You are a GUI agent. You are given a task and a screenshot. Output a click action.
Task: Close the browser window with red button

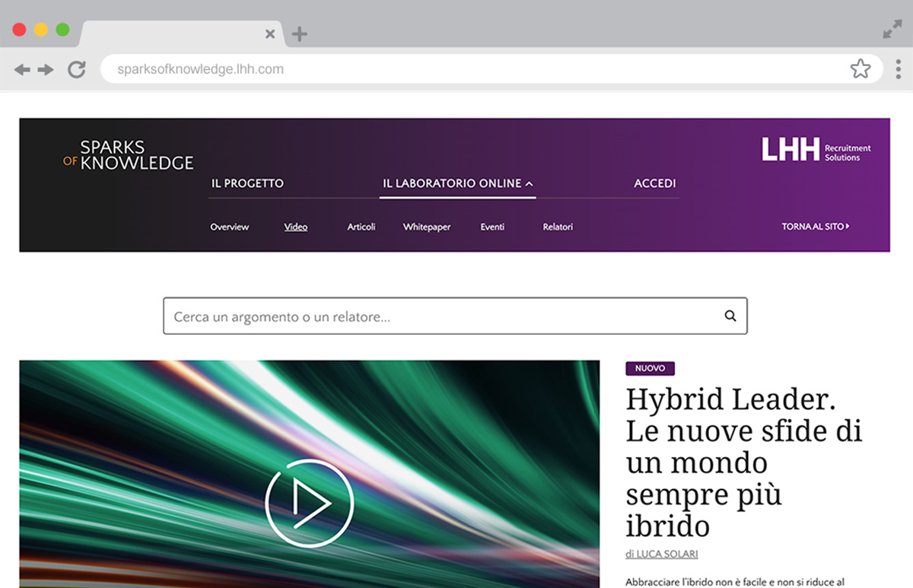tap(20, 30)
